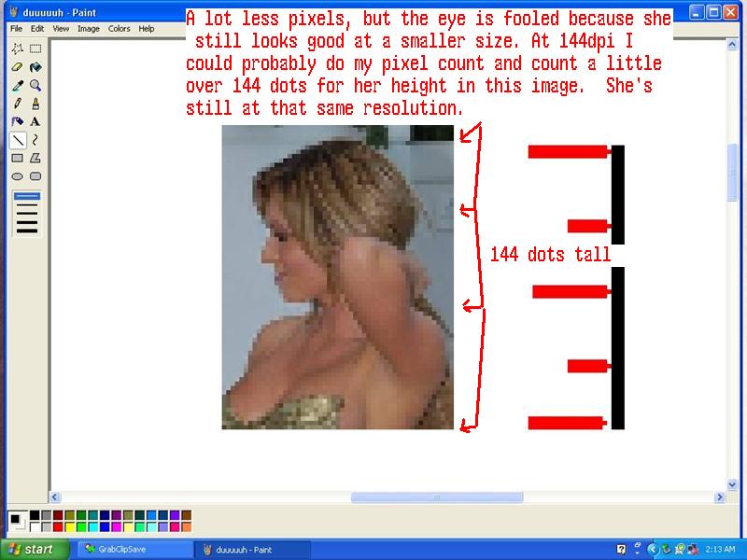Click the Paint icon in the title bar
The height and width of the screenshot is (560, 747).
(x=14, y=12)
